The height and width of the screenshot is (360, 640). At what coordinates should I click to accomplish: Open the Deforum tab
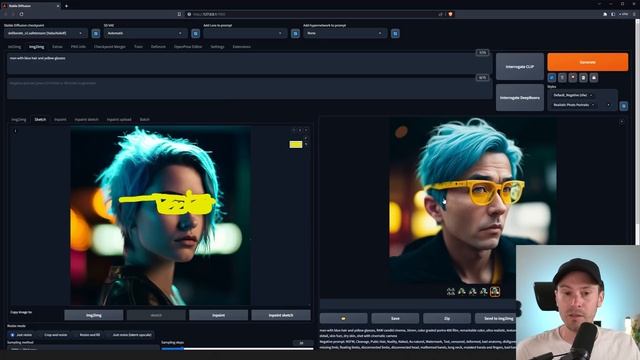pyautogui.click(x=158, y=47)
